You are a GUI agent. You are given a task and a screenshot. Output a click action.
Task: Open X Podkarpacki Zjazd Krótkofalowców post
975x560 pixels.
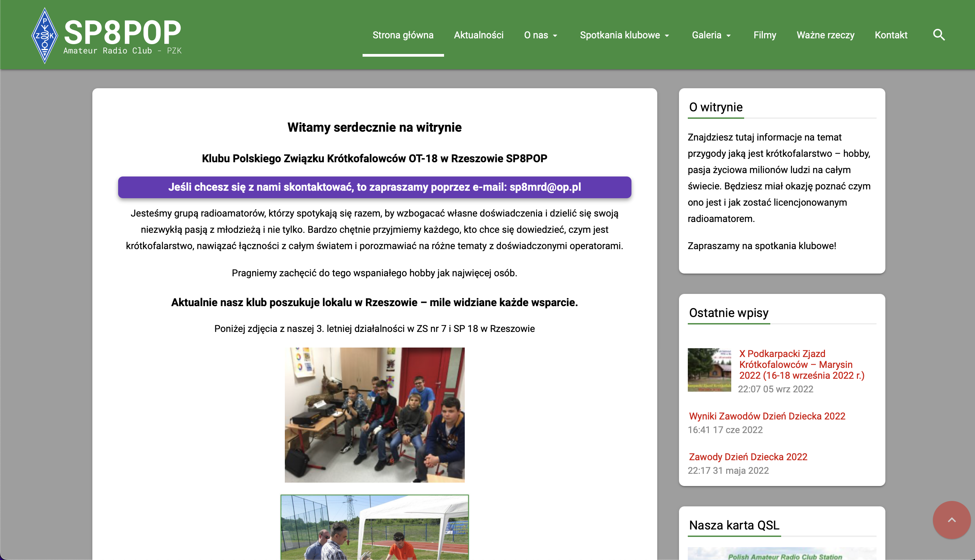(801, 364)
